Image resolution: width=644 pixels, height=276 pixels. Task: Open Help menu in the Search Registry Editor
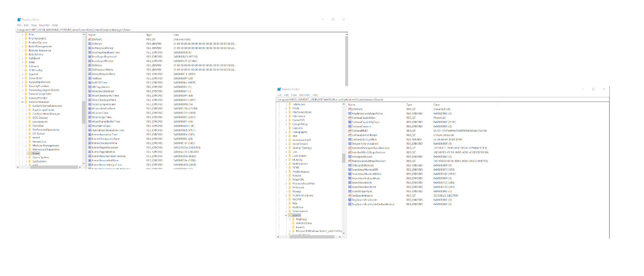(315, 95)
